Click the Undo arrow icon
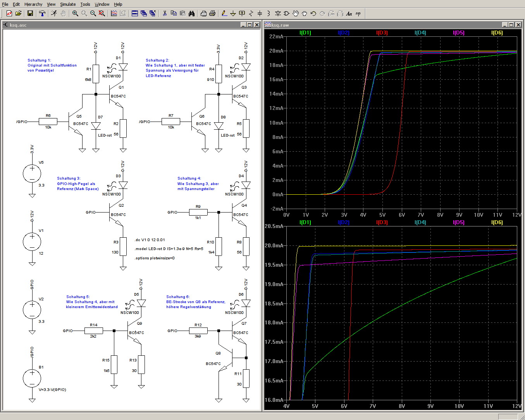525x420 pixels. tap(313, 14)
